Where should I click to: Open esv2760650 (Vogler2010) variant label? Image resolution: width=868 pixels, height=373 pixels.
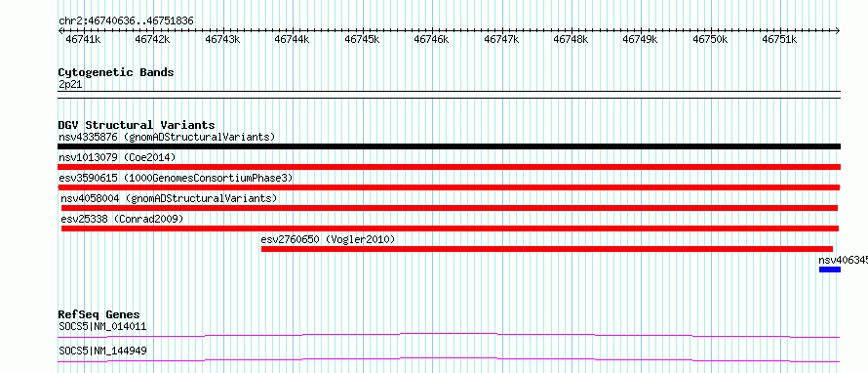coord(328,239)
